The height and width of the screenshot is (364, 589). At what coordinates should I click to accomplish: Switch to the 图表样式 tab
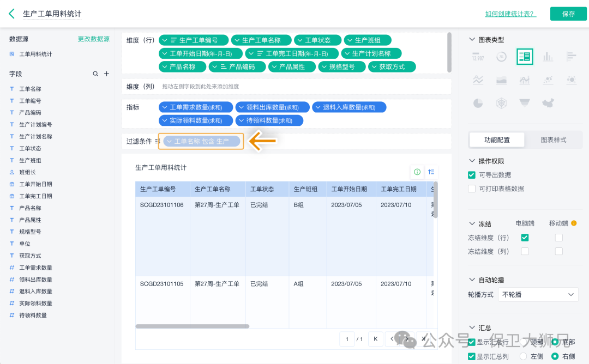point(553,140)
